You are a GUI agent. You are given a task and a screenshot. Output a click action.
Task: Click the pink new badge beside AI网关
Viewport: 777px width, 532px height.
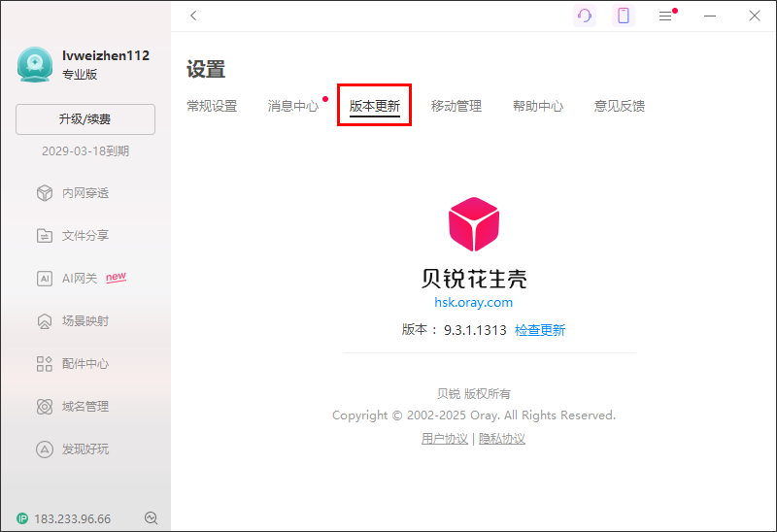(x=116, y=277)
